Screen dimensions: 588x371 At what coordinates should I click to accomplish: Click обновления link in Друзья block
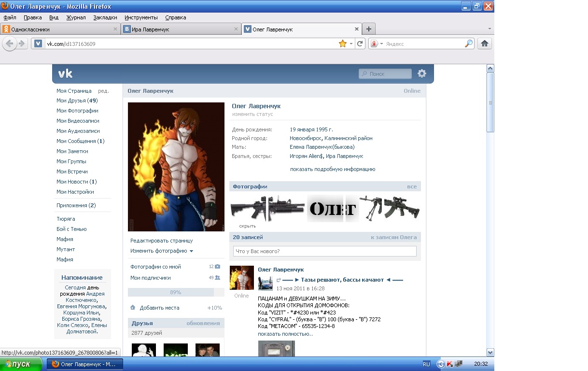203,323
